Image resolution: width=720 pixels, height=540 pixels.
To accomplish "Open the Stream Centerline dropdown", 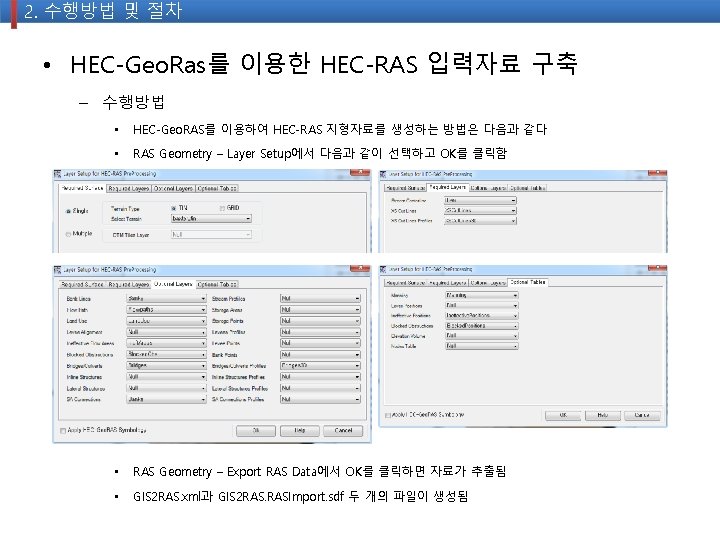I will pos(480,200).
